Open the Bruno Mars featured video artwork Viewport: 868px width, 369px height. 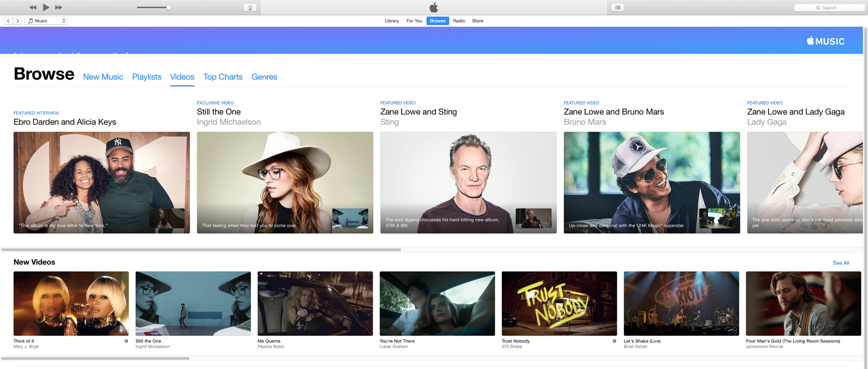pos(652,182)
